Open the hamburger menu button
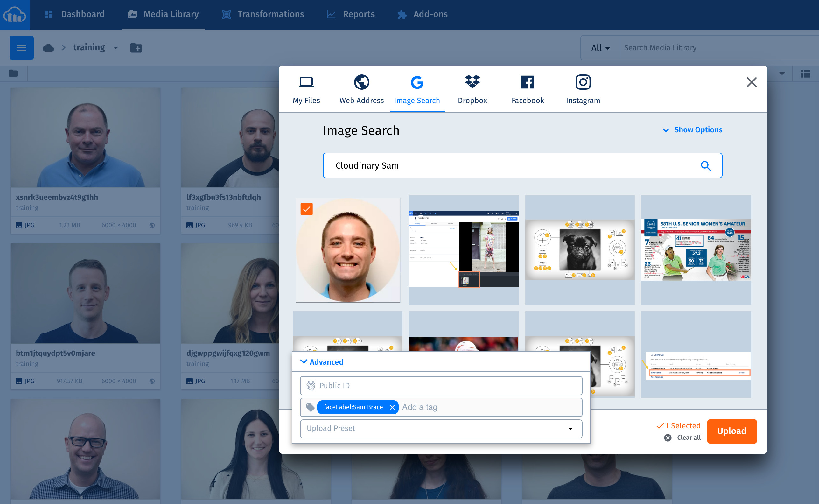 [21, 48]
